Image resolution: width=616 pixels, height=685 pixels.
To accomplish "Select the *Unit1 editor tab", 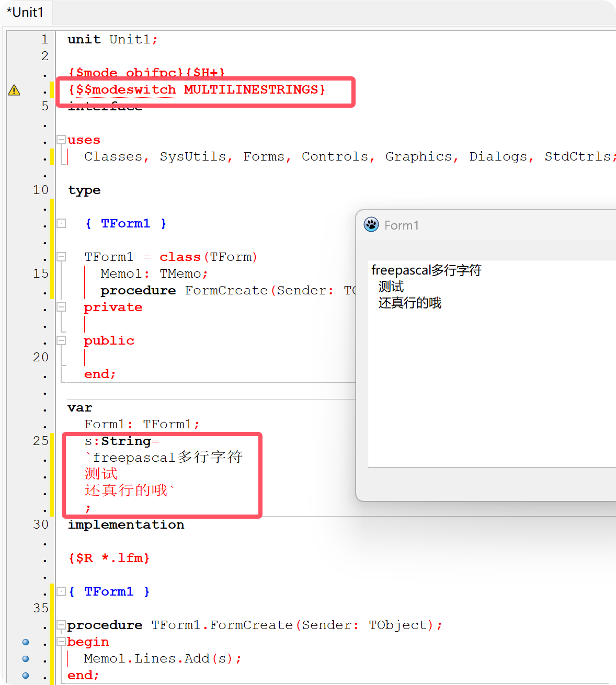I will pos(25,13).
